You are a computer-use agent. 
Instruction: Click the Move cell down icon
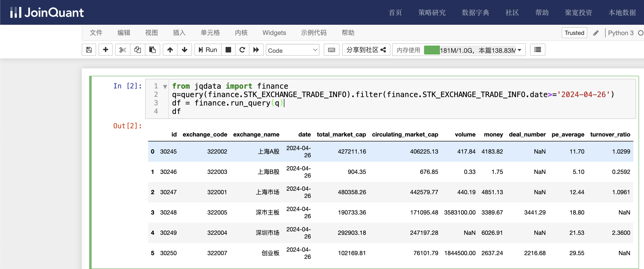[185, 50]
